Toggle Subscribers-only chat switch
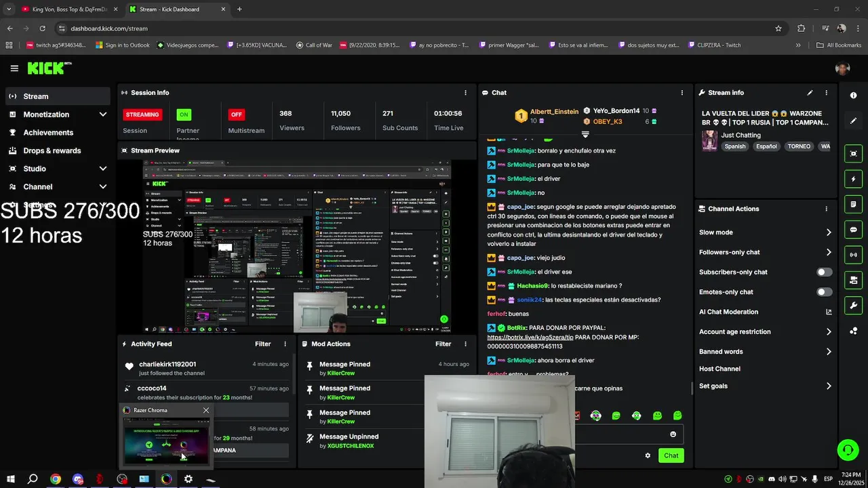The height and width of the screenshot is (488, 868). click(824, 272)
